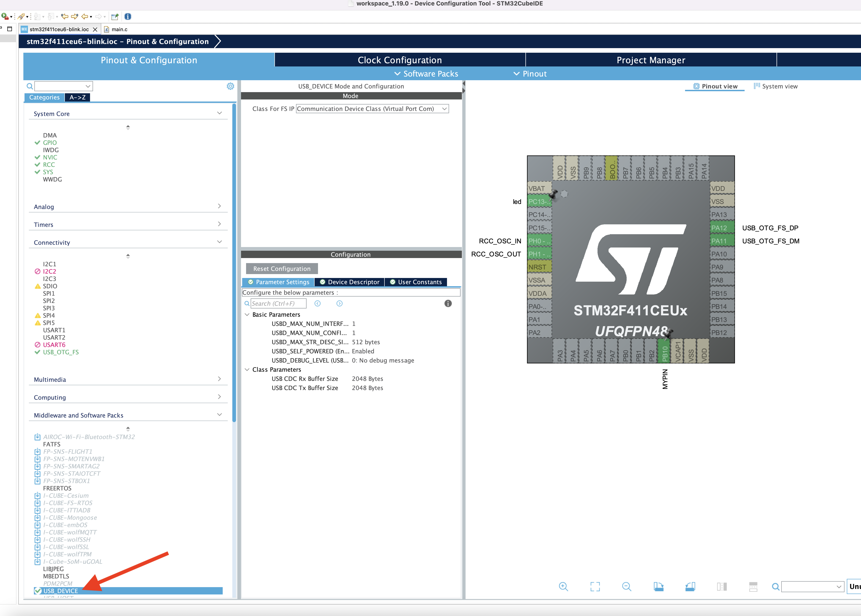Image resolution: width=861 pixels, height=616 pixels.
Task: Select Pinout view
Action: tap(715, 86)
